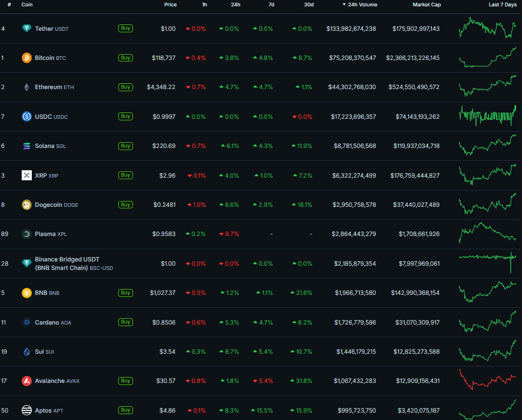Viewport: 522px width, 420px height.
Task: Click the Sui droplet logo icon
Action: tap(26, 352)
